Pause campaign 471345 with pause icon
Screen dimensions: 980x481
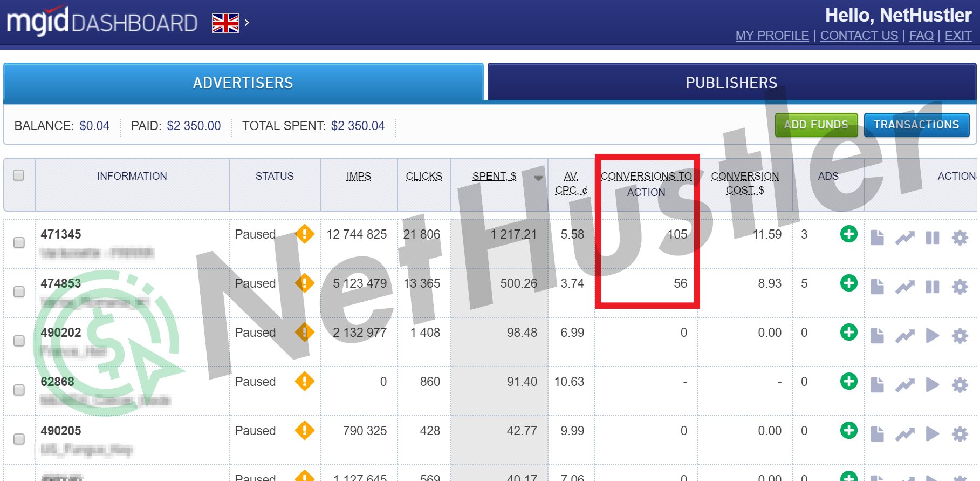(932, 238)
